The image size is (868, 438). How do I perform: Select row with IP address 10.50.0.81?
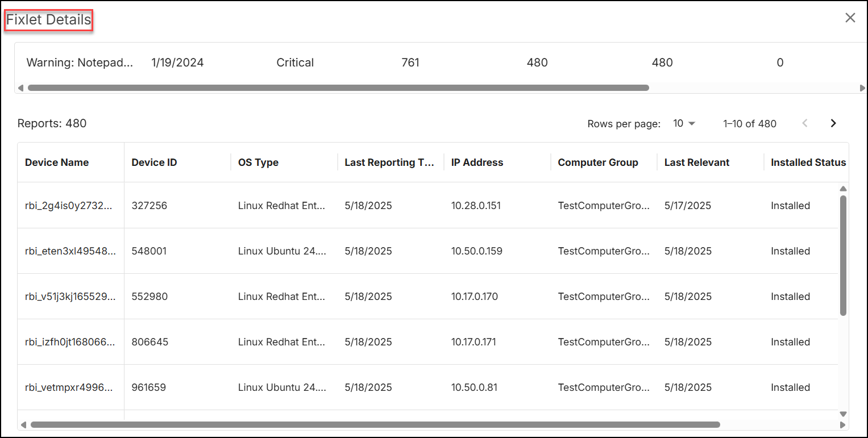pos(474,387)
